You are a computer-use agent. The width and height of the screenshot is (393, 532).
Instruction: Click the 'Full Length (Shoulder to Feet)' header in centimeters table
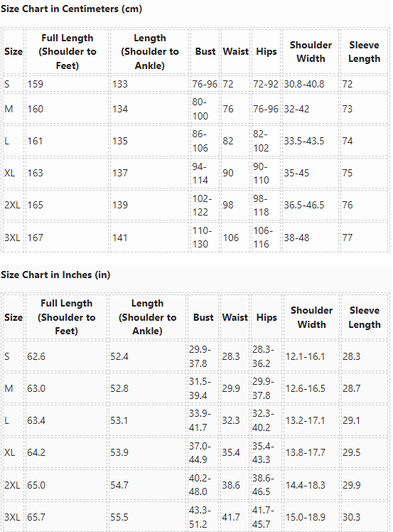click(x=67, y=52)
